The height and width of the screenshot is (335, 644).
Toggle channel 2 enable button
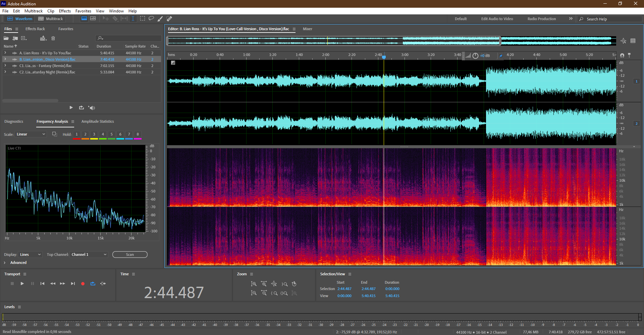[637, 124]
